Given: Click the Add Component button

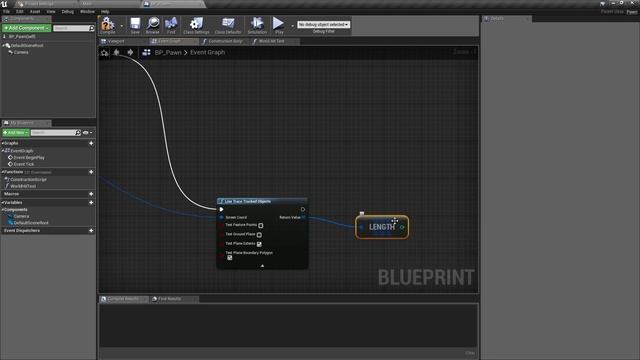Looking at the screenshot, I should pos(27,28).
